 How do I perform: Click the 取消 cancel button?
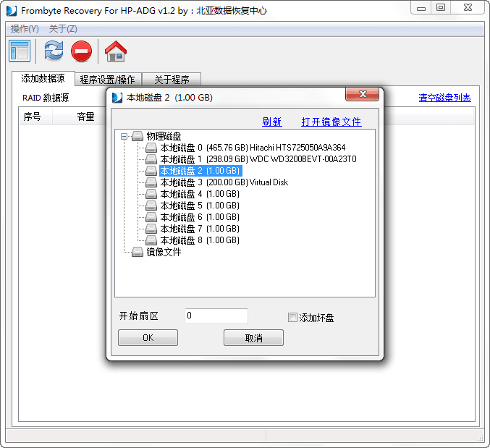pyautogui.click(x=253, y=338)
